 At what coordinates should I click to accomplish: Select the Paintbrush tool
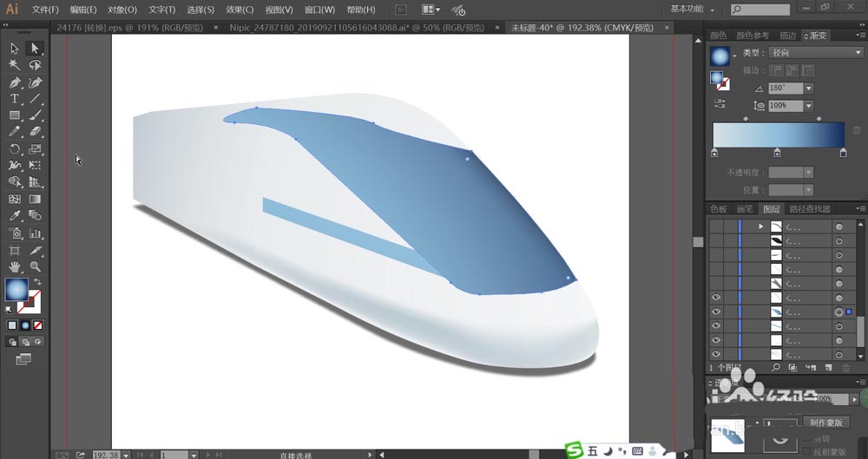coord(35,115)
